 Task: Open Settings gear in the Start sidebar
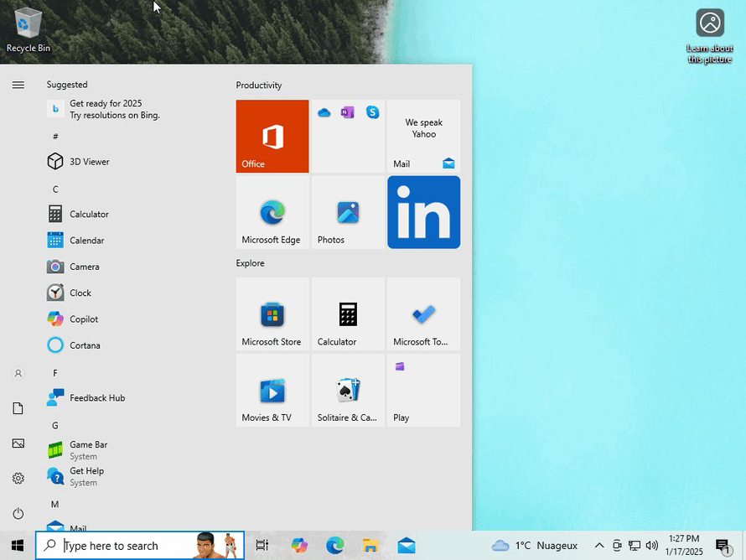(x=18, y=478)
